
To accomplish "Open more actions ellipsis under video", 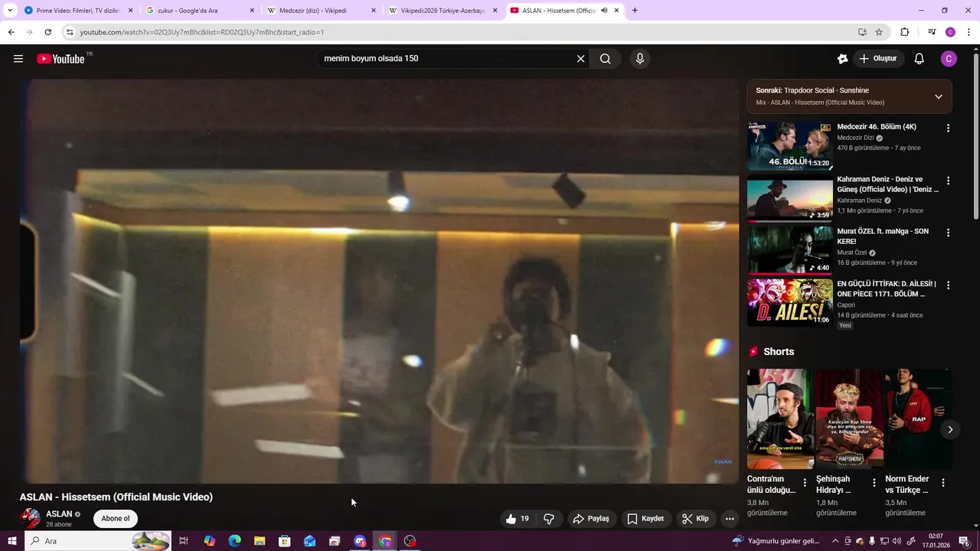I will 730,519.
